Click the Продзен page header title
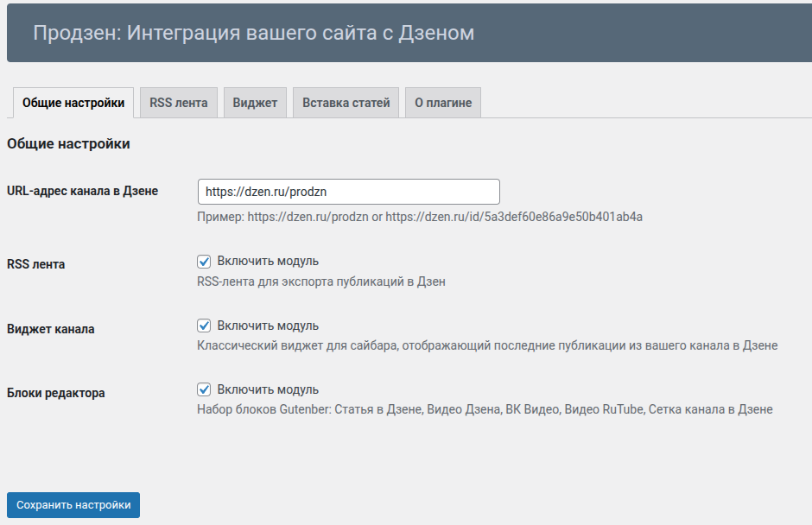The image size is (812, 525). (x=253, y=34)
